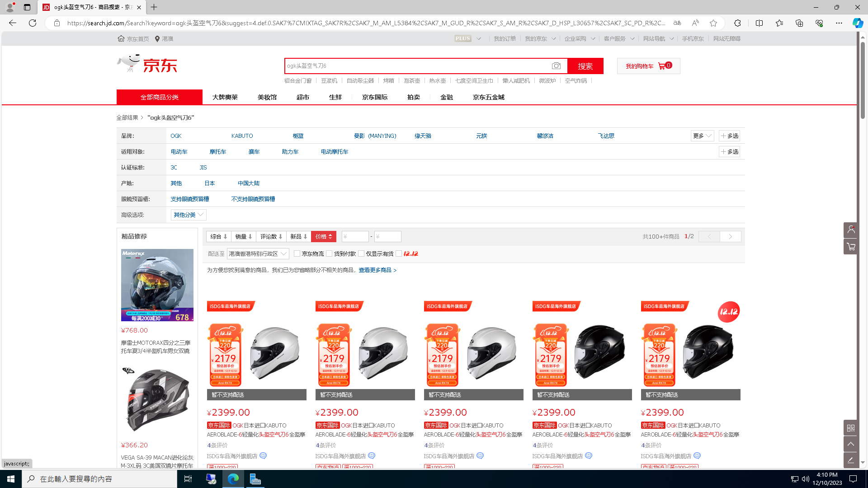Expand the PLUS dropdown arrow

(x=479, y=39)
